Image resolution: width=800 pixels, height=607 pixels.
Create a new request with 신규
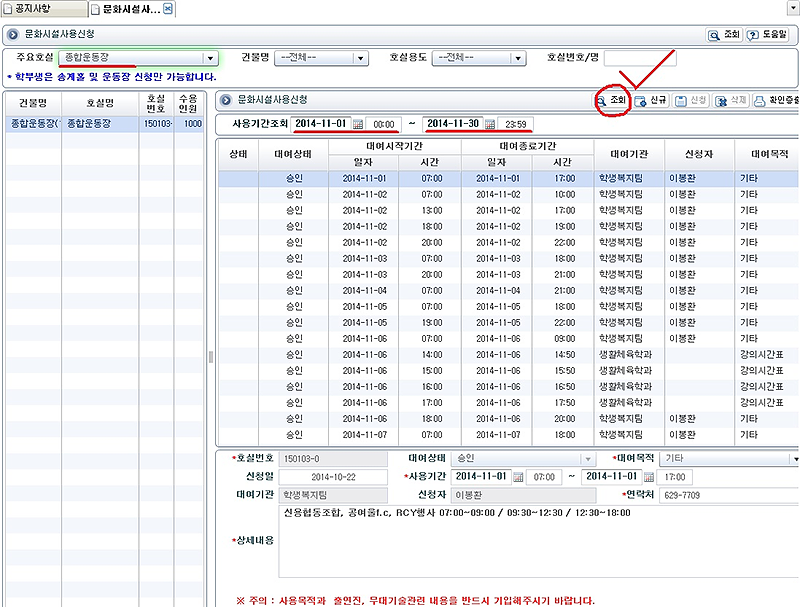point(651,100)
